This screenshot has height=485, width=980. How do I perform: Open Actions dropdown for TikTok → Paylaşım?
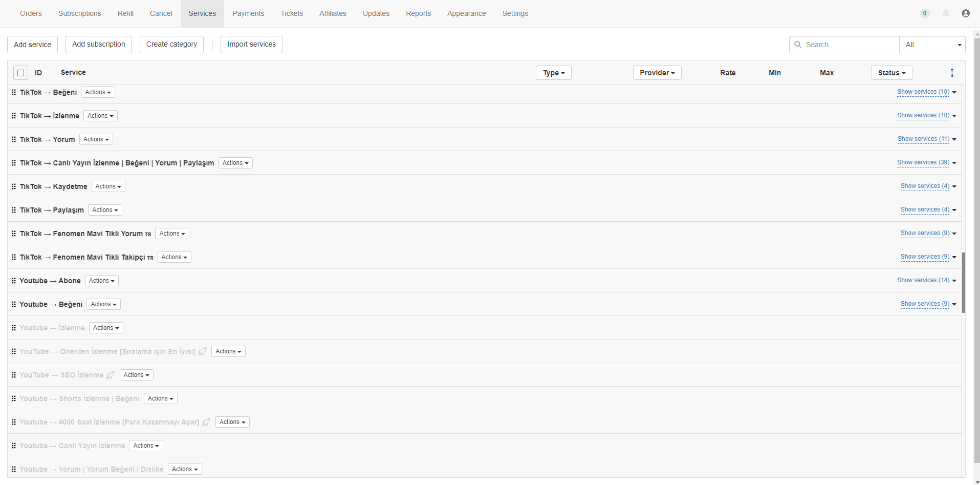click(x=105, y=210)
